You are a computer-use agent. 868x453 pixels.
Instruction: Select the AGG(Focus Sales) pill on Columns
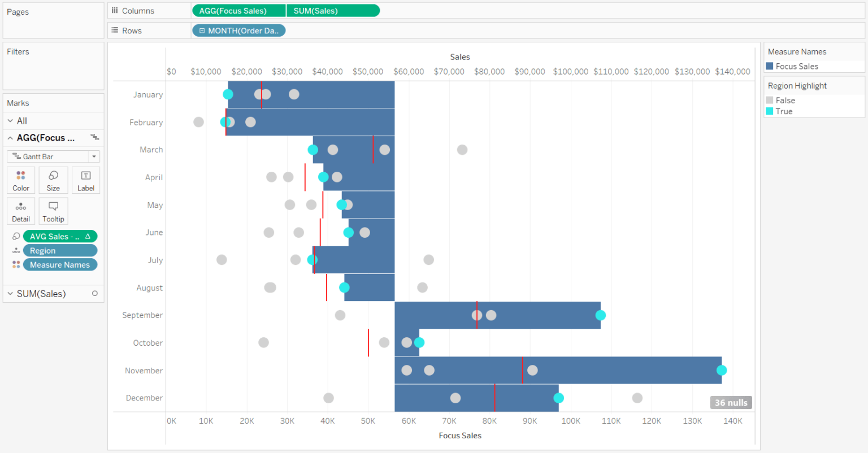[x=238, y=10]
